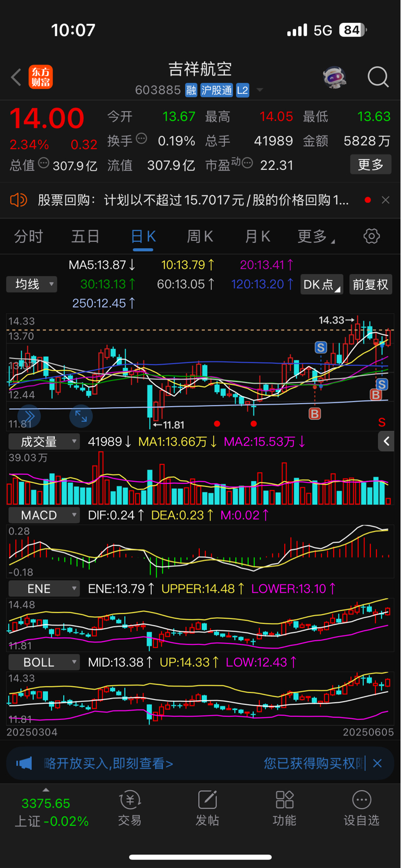Dismiss the stock buyback notice

(385, 200)
